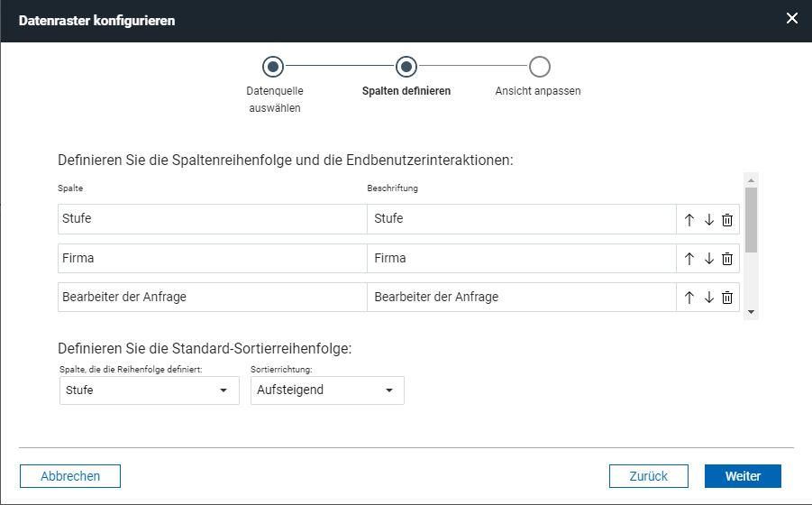
Task: Move the Stufe column up
Action: coord(689,220)
